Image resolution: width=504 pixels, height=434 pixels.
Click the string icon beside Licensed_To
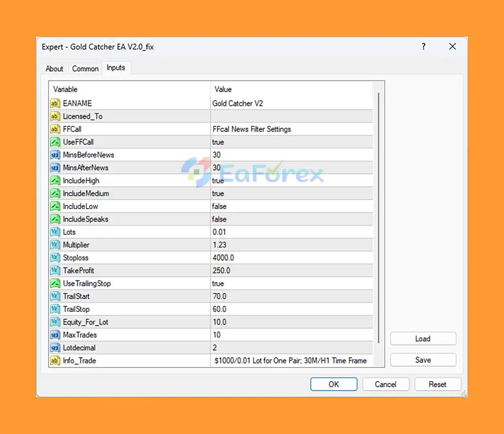coord(55,117)
